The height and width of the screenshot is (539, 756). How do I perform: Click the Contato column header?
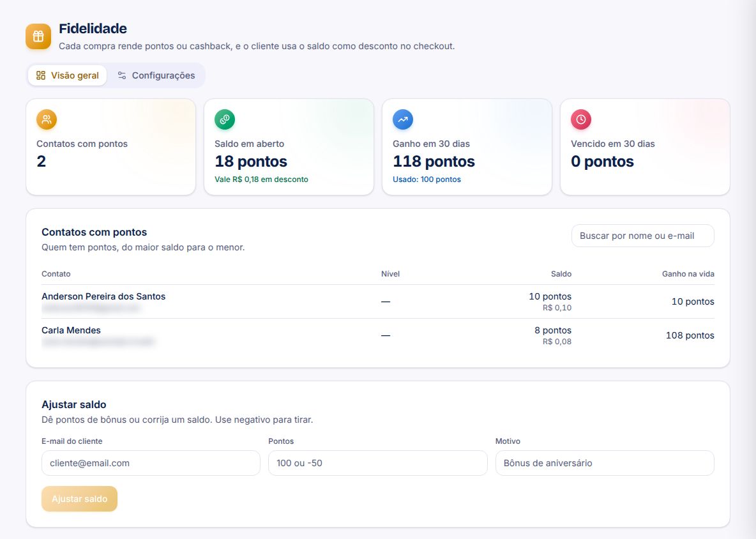pos(56,274)
